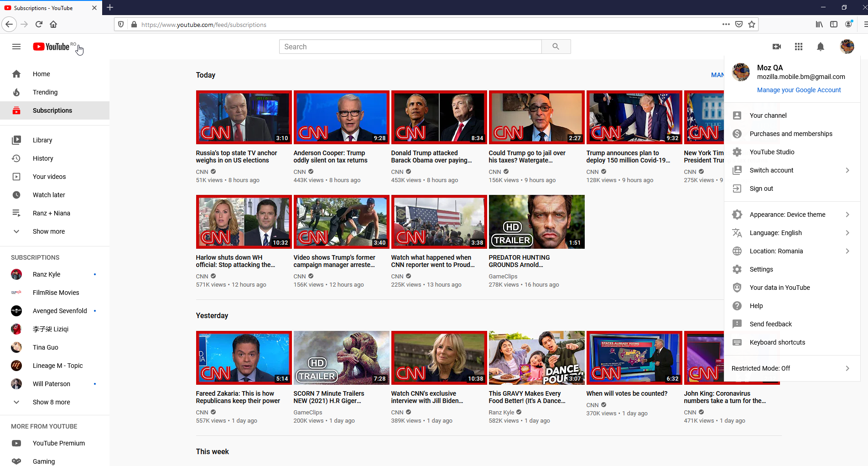Expand Show more in library section
The image size is (868, 466).
click(x=55, y=231)
